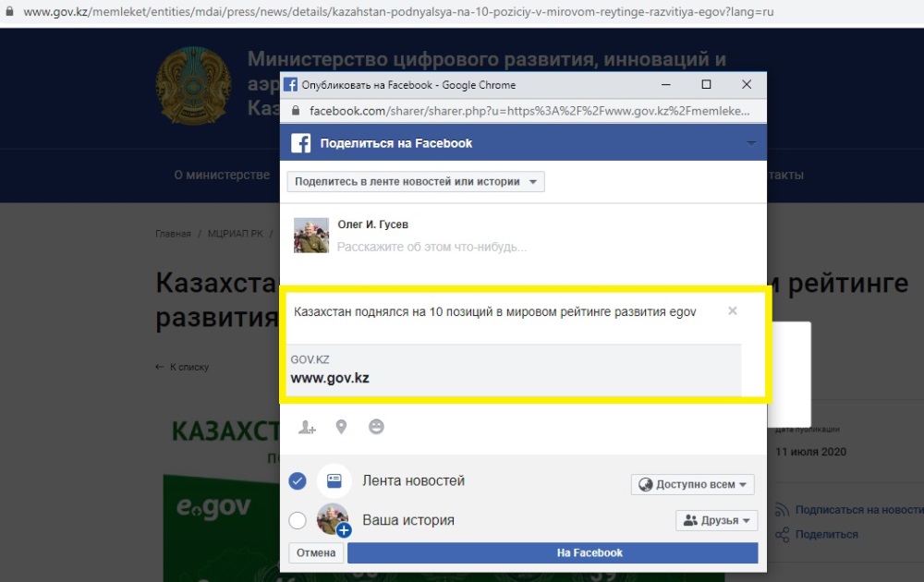Toggle the Лента новостей checkbox

click(x=298, y=481)
